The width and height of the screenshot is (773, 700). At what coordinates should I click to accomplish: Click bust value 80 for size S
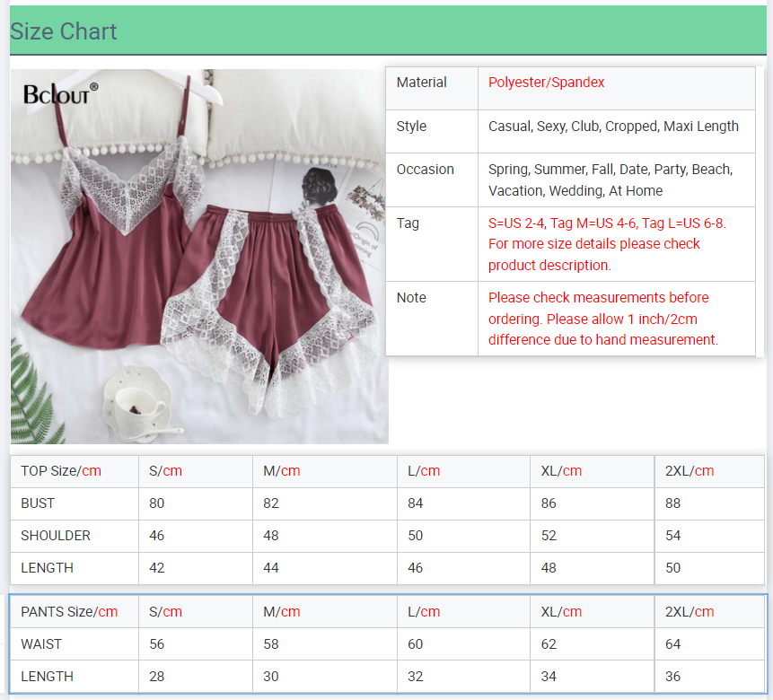point(157,503)
